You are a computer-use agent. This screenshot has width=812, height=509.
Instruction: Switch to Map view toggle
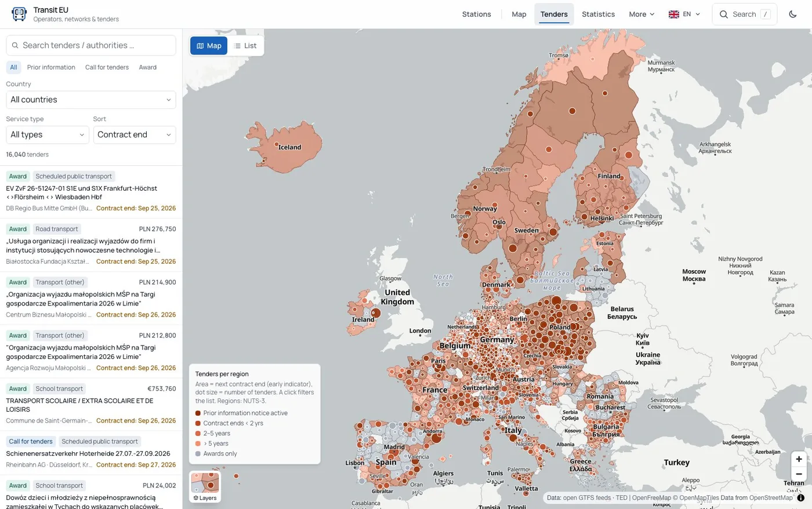click(x=209, y=46)
